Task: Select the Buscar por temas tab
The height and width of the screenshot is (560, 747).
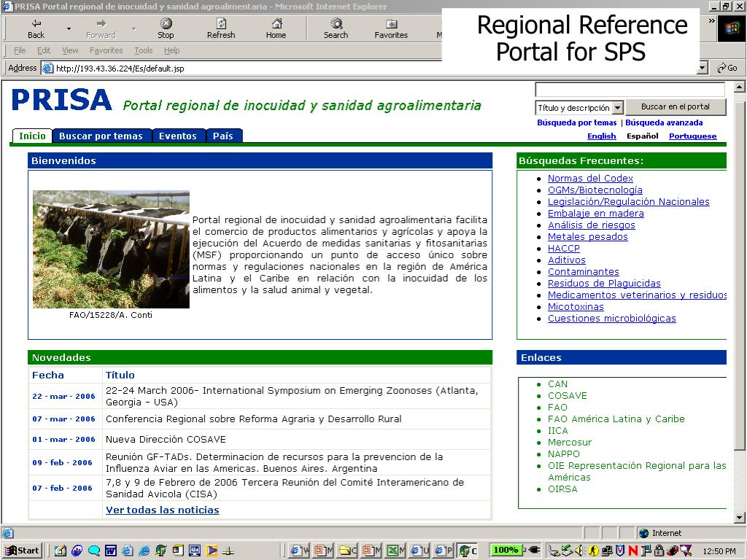Action: tap(101, 136)
